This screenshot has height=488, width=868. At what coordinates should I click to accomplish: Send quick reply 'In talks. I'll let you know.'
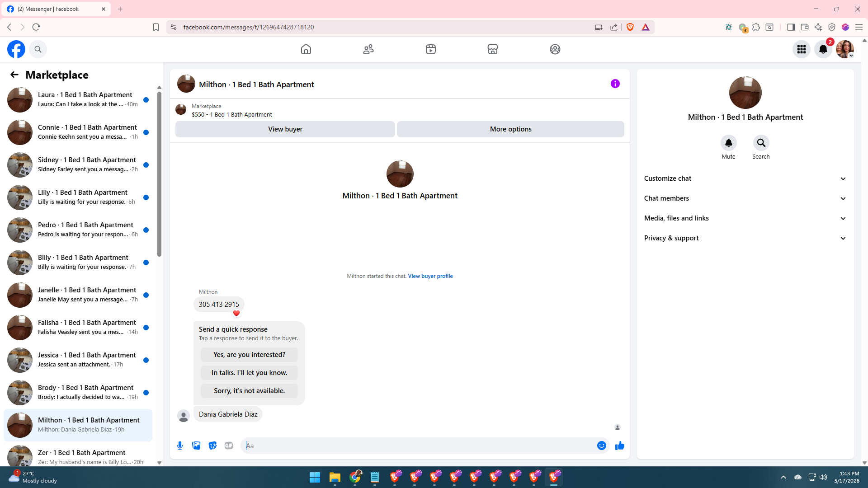(250, 373)
